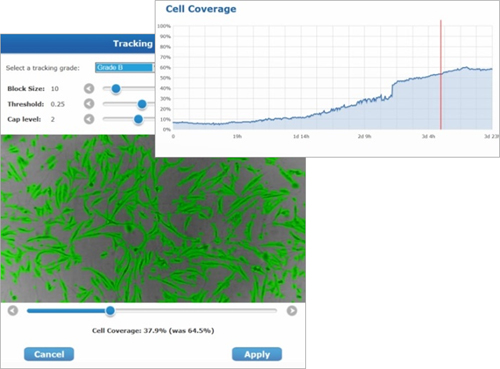500x369 pixels.
Task: Step back one frame with the left arrow below the image
Action: click(13, 311)
